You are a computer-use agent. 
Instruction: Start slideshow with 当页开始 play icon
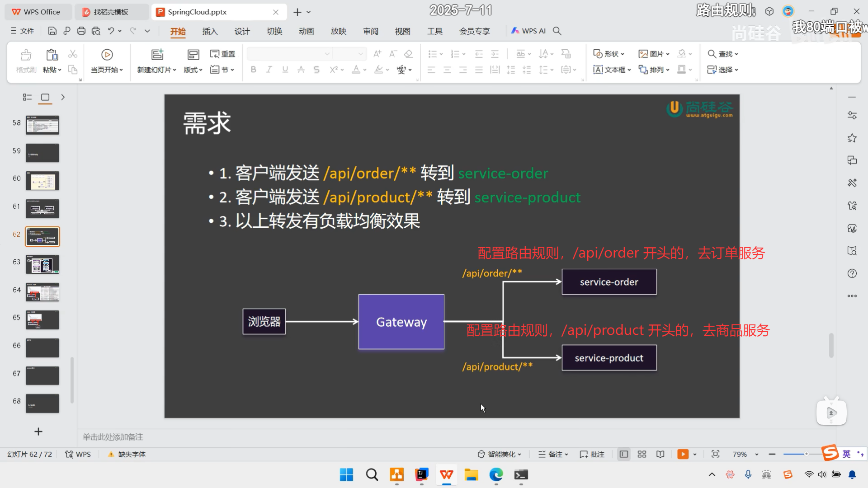pos(107,55)
